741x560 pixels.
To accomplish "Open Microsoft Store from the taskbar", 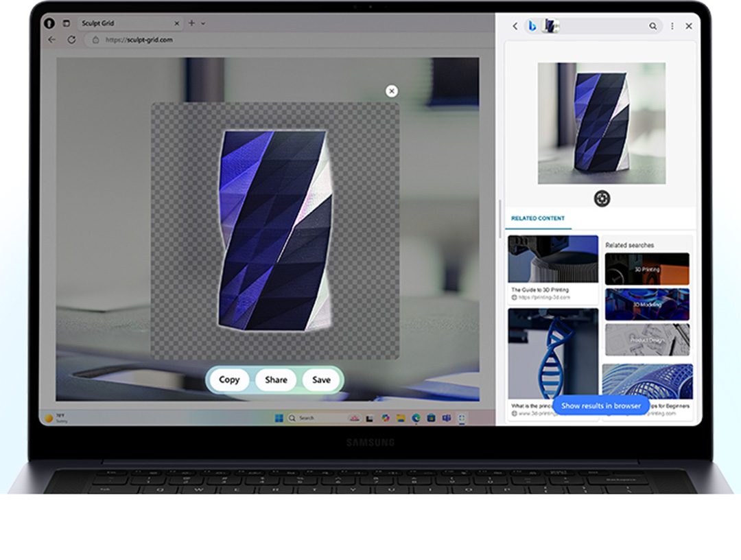I will (x=431, y=418).
